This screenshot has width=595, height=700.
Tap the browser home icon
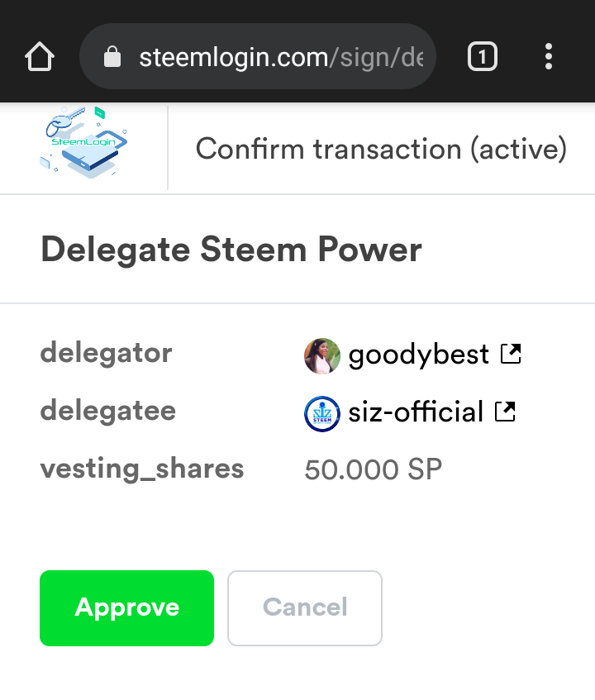pos(40,57)
